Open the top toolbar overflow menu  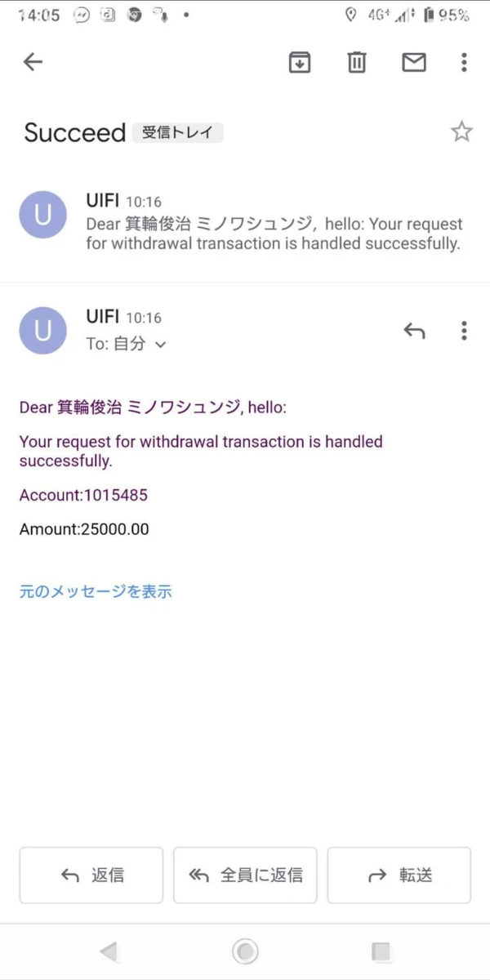464,62
